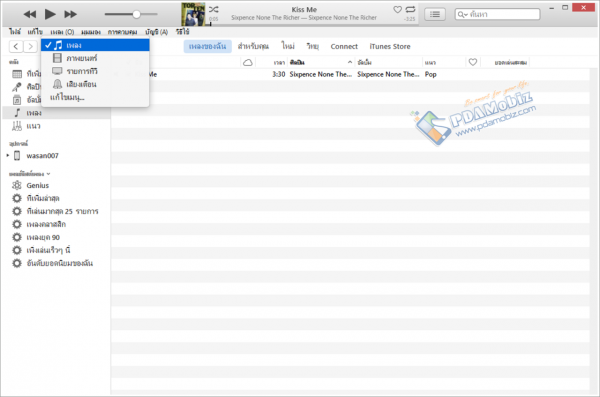Go forward with the right chevron button
The image size is (600, 397).
[30, 46]
